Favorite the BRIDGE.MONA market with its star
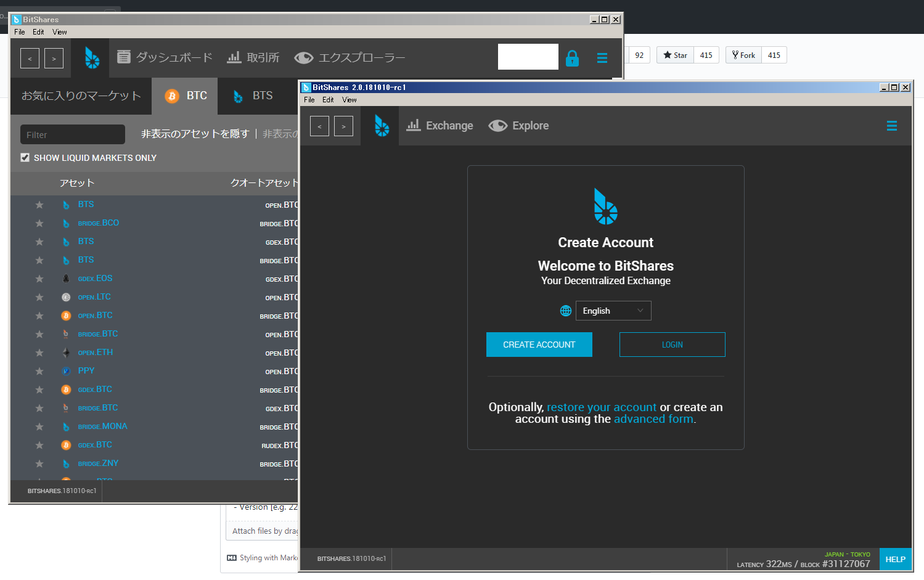The image size is (924, 580). (x=39, y=427)
